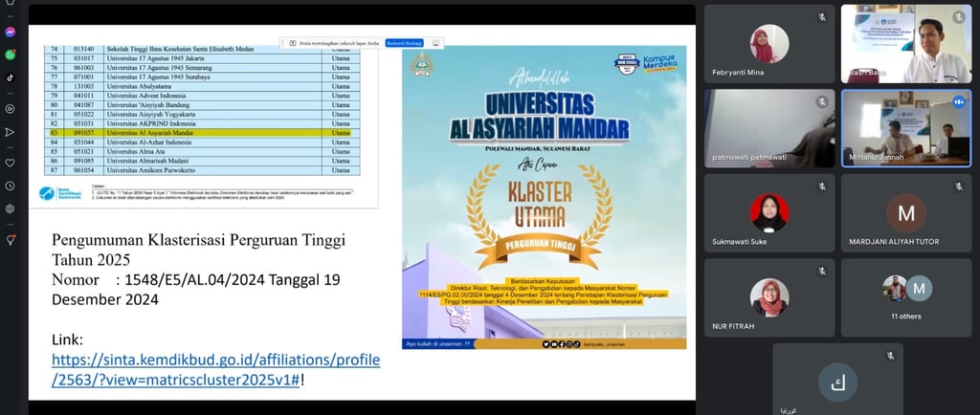980x415 pixels.
Task: Click patmawati patmawati's muted microphone icon
Action: click(x=822, y=101)
